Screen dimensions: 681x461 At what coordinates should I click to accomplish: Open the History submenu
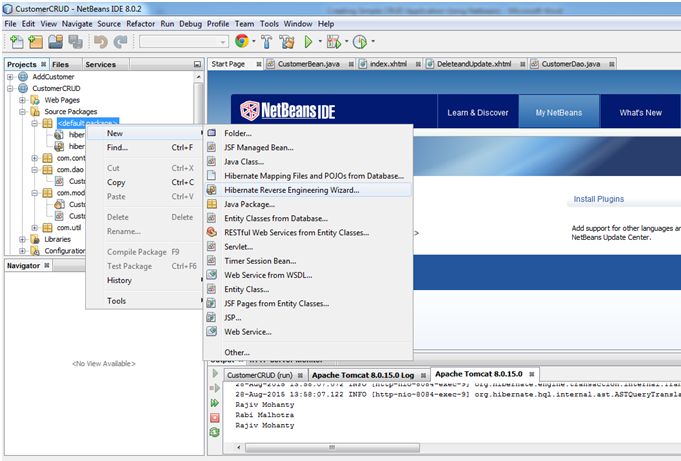pos(145,281)
